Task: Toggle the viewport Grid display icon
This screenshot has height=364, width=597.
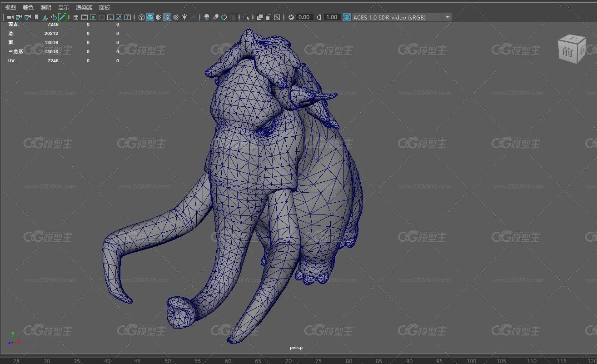Action: pyautogui.click(x=76, y=17)
